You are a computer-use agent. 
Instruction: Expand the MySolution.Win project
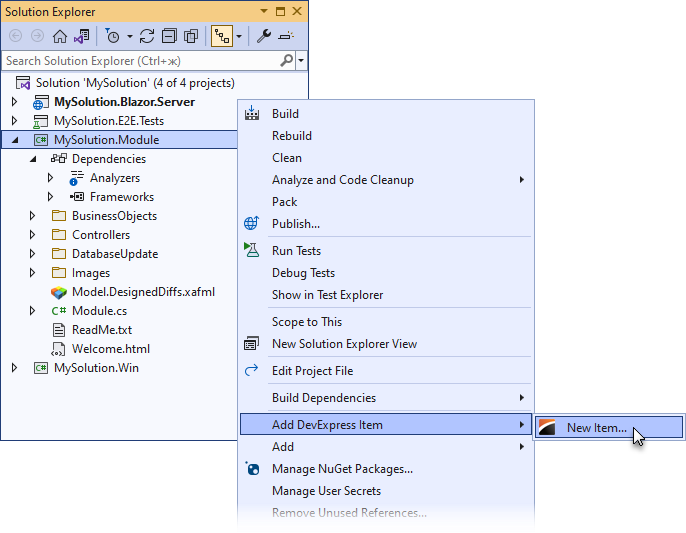[x=14, y=368]
